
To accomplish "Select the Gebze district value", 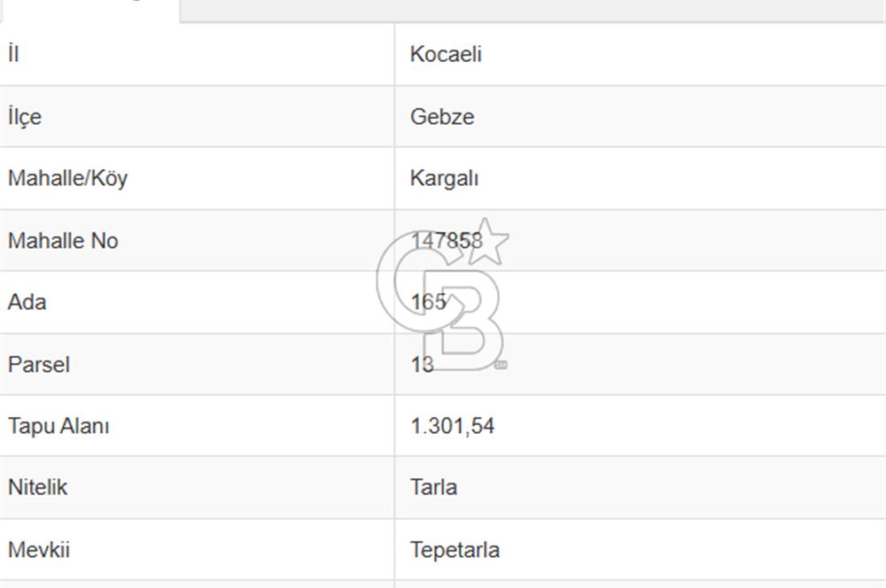I will pyautogui.click(x=442, y=117).
